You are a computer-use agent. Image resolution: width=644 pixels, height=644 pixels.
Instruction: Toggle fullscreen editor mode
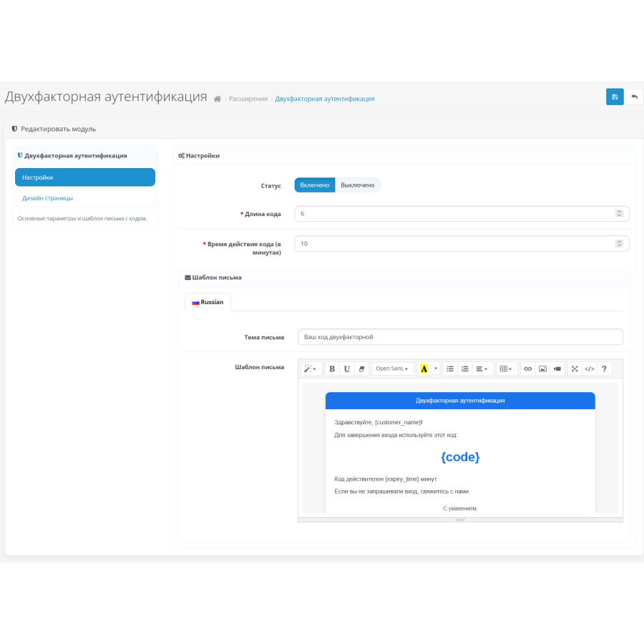(575, 369)
